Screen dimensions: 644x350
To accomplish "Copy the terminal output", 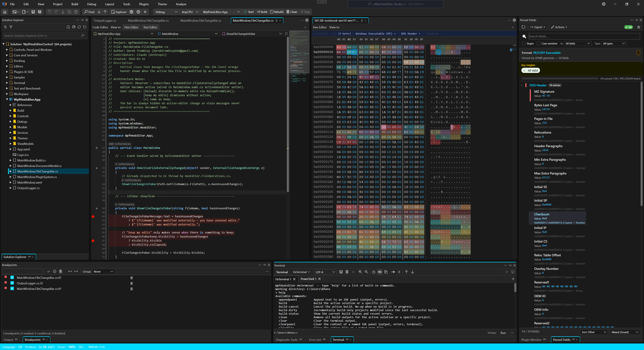I will click(386, 272).
